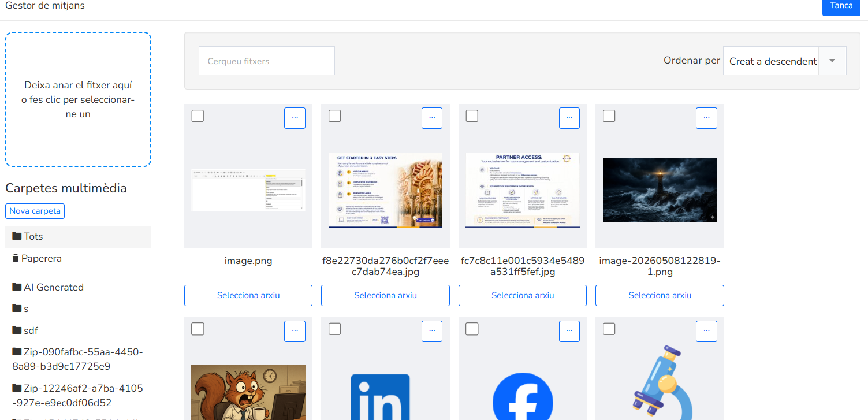Click the 'Carpetes multimèdia' heading
The image size is (868, 420).
pyautogui.click(x=66, y=188)
